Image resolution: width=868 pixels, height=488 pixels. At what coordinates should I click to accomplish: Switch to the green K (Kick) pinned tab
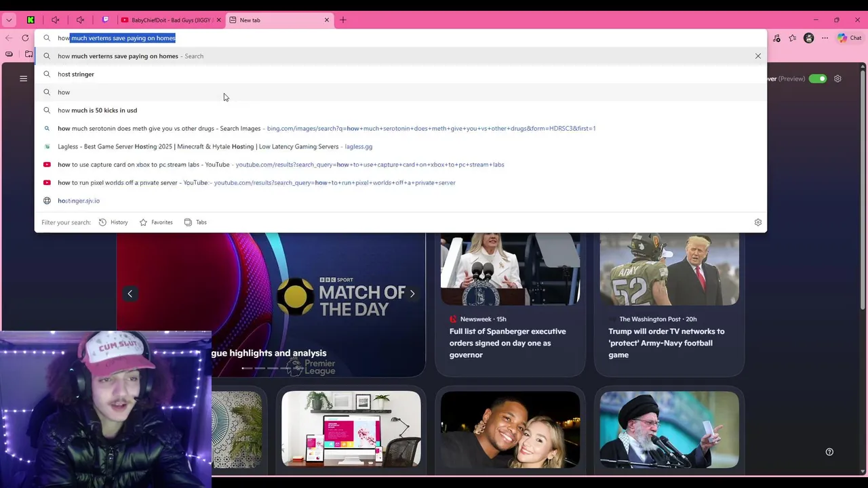click(x=31, y=20)
